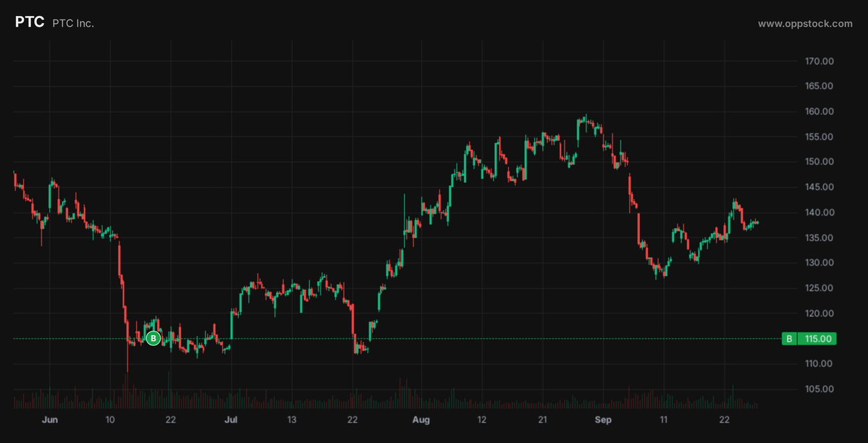This screenshot has width=868, height=443.
Task: Click the 21 date label before Sep
Action: [543, 421]
